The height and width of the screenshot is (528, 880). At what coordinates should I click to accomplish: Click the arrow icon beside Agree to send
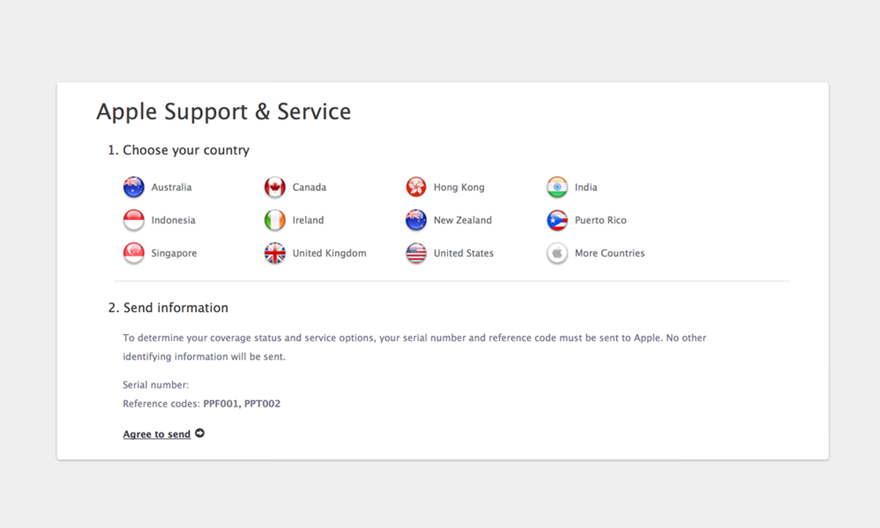200,434
